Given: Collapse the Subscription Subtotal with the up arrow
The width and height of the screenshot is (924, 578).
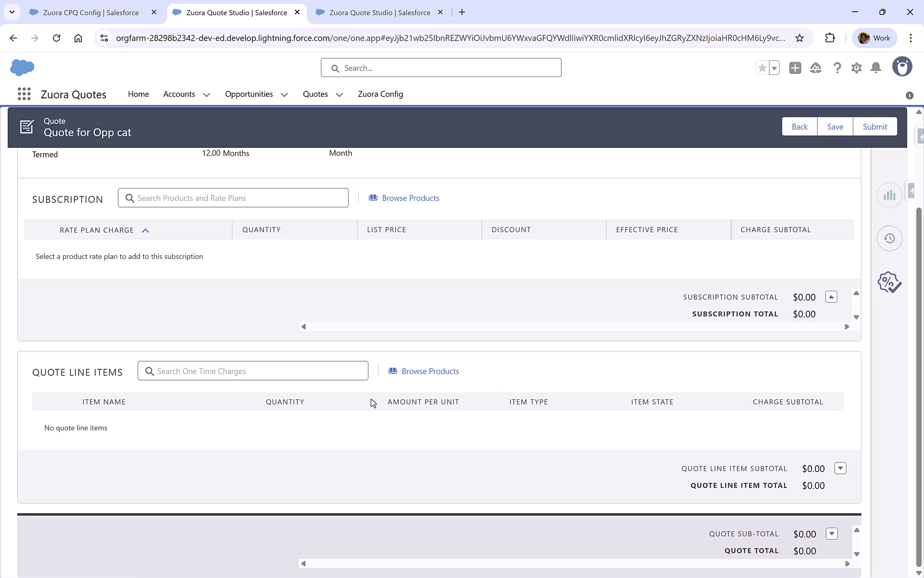Looking at the screenshot, I should [x=831, y=296].
